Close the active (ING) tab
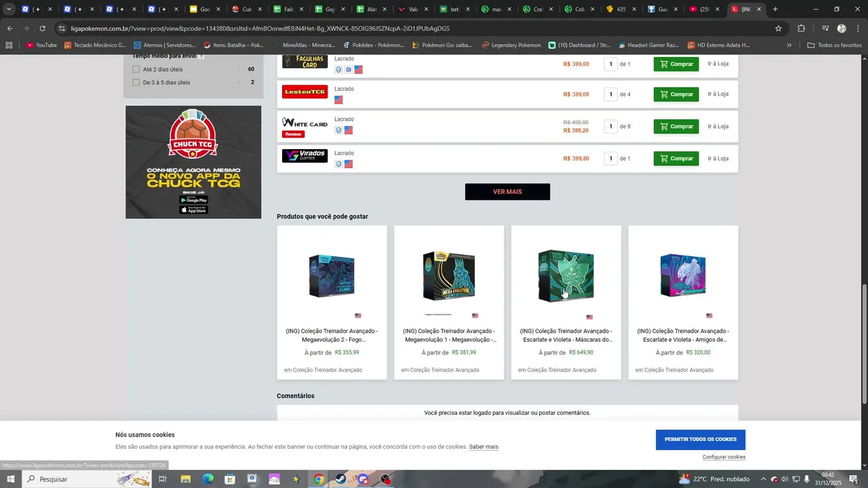868x488 pixels. 759,9
